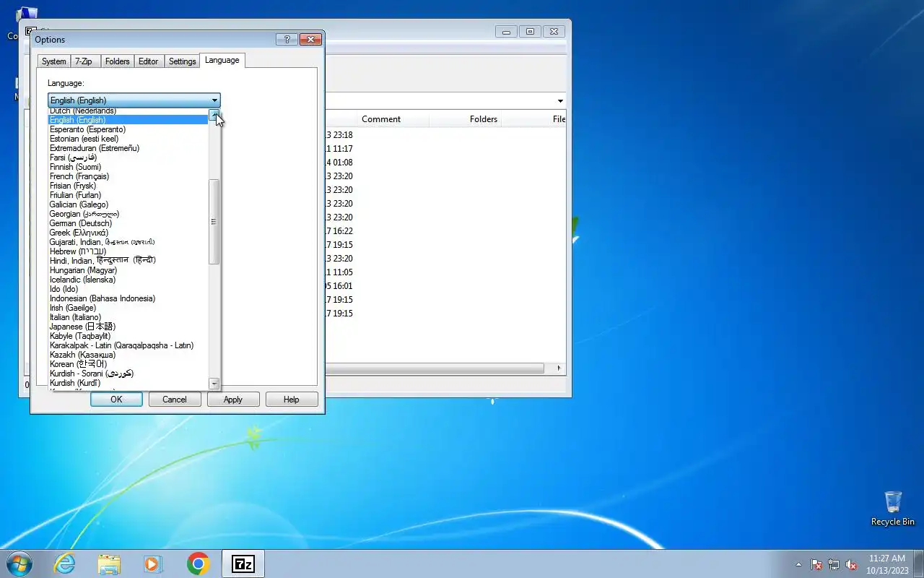The image size is (924, 578).
Task: Open the Recycle Bin desktop icon
Action: tap(893, 508)
